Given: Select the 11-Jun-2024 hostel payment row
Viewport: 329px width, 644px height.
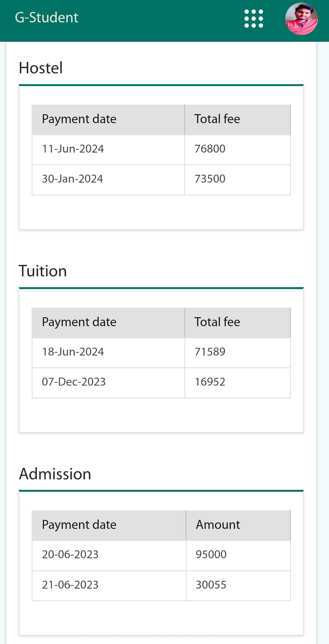Looking at the screenshot, I should [73, 149].
